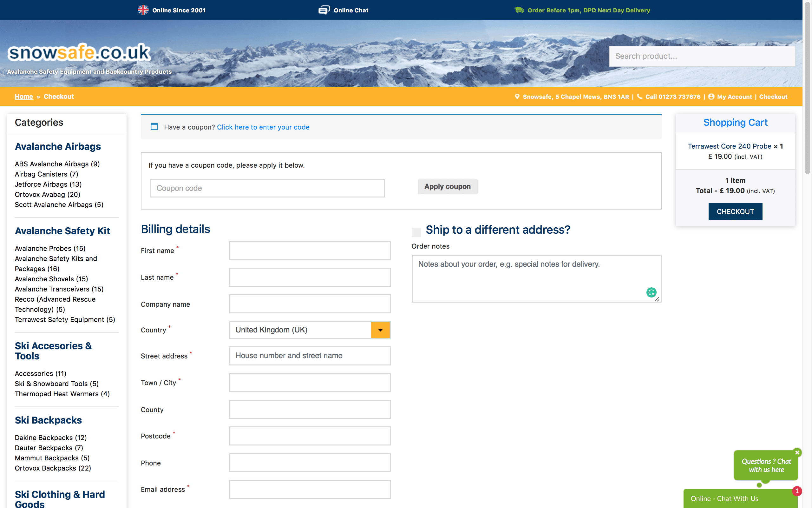
Task: Open Terrawest Safety Equipment (5)
Action: coord(65,319)
